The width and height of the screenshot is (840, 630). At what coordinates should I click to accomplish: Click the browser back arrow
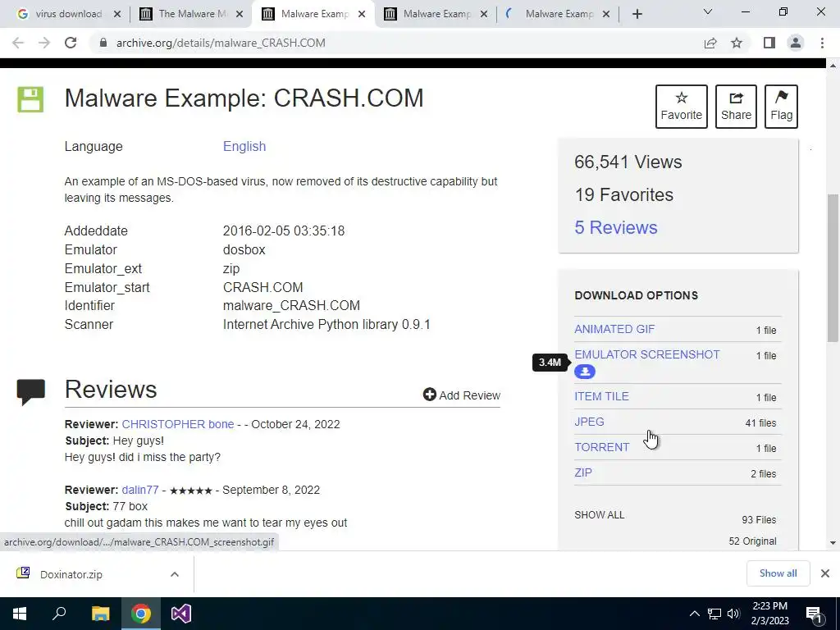[18, 43]
